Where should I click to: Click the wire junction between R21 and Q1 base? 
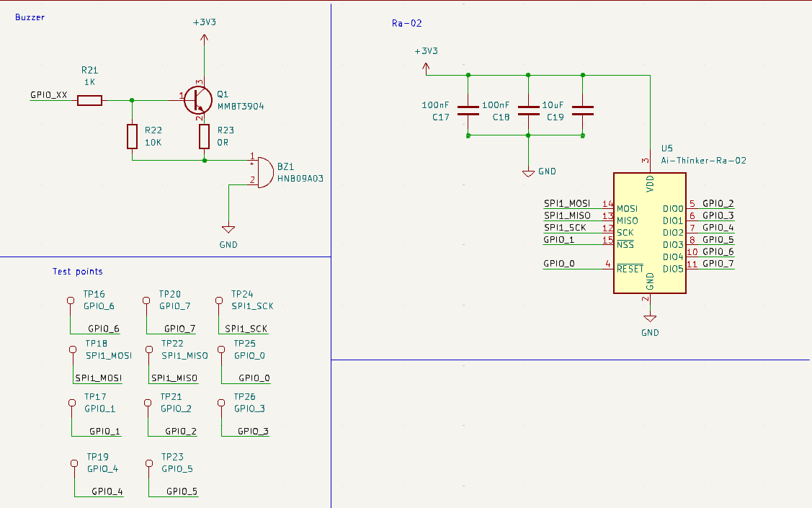pyautogui.click(x=132, y=100)
